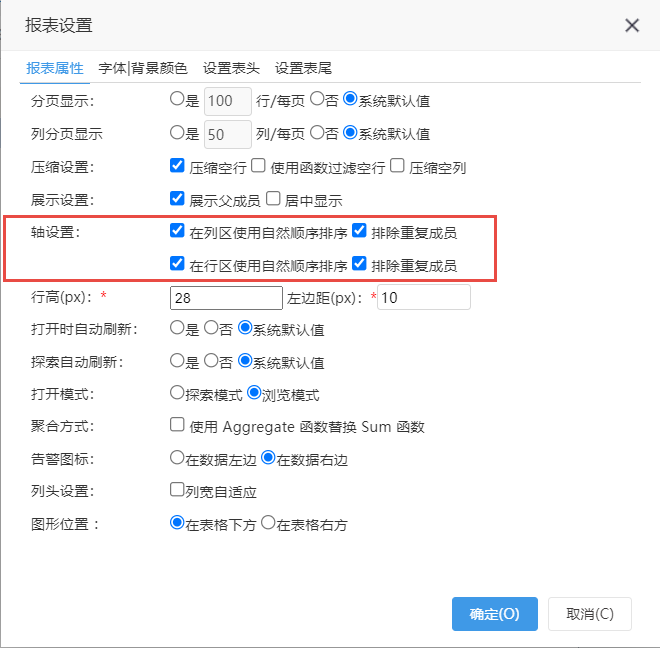Choose 浏览模式 as open mode
The image size is (660, 648).
pos(254,393)
